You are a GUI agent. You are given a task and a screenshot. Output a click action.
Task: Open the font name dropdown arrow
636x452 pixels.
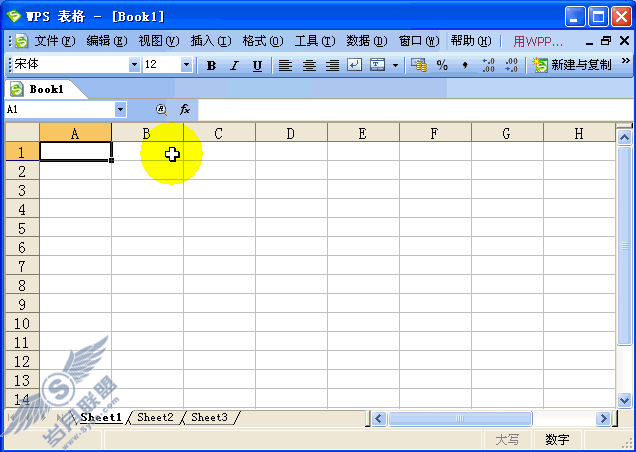click(134, 65)
